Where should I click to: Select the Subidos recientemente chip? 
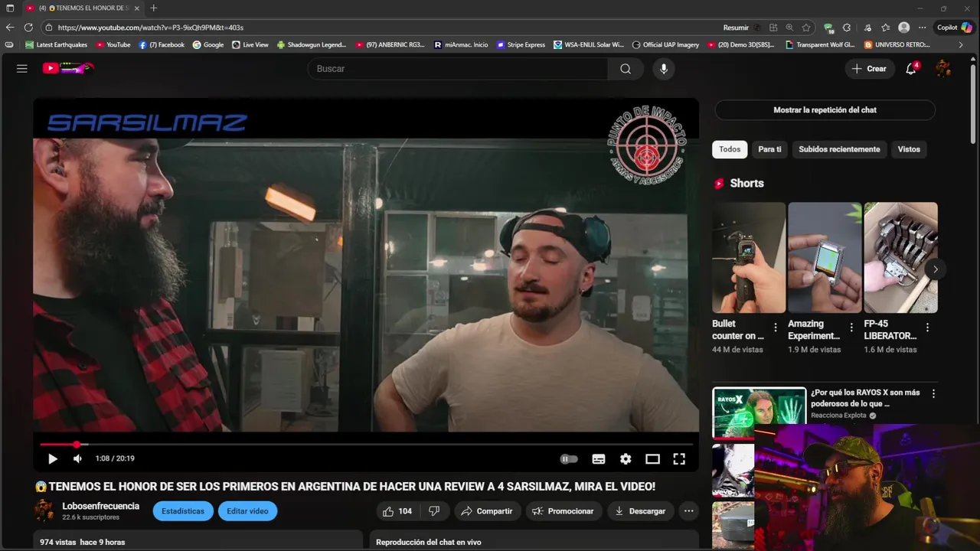click(839, 149)
